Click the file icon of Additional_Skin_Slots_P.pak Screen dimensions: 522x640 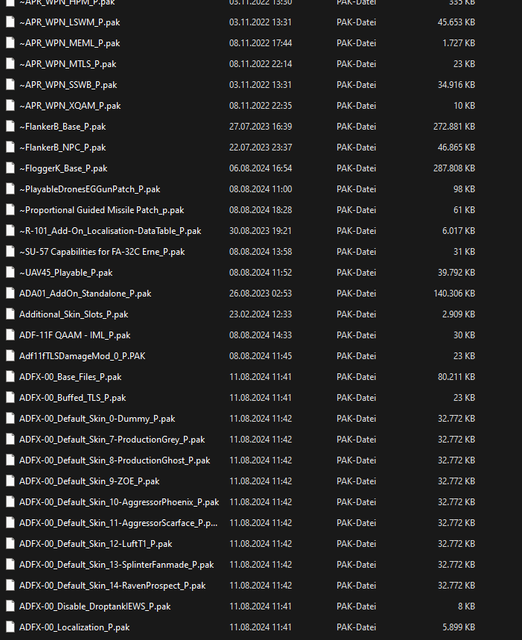(x=10, y=314)
